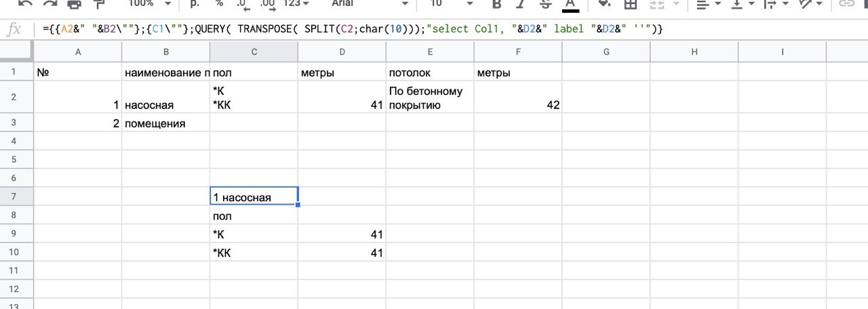Viewport: 868px width, 309px height.
Task: Open the text rotation dropdown
Action: [x=811, y=4]
